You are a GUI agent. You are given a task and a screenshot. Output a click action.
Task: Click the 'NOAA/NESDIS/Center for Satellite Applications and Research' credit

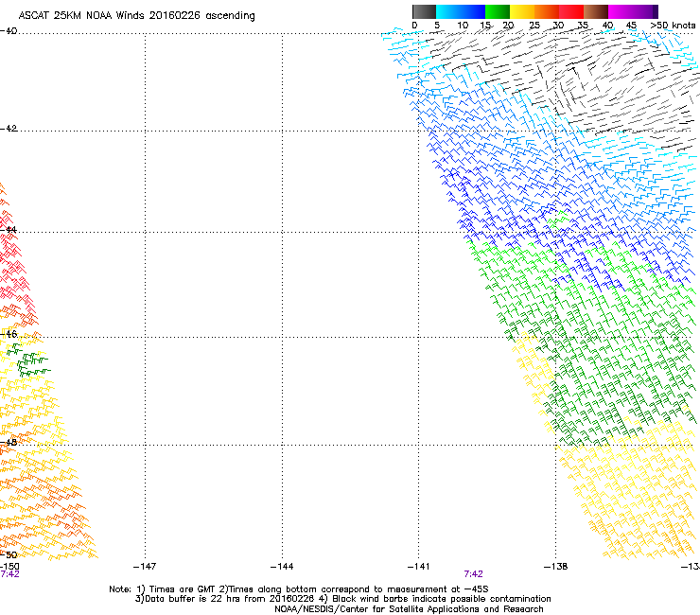click(x=409, y=609)
